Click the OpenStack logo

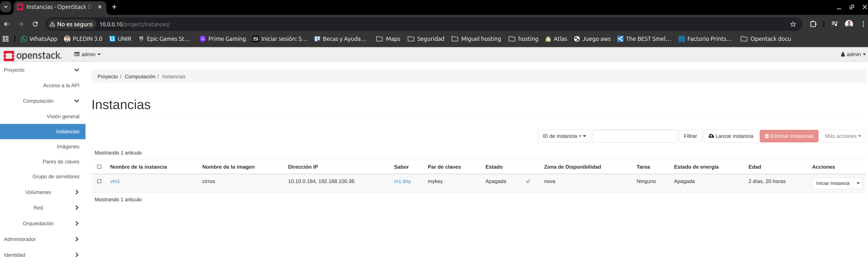pos(33,55)
